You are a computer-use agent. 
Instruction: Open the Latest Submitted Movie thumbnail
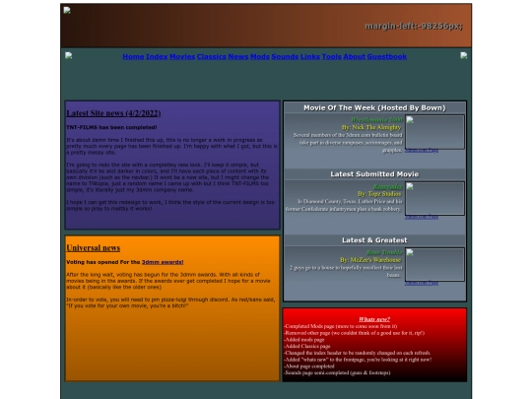pos(435,198)
